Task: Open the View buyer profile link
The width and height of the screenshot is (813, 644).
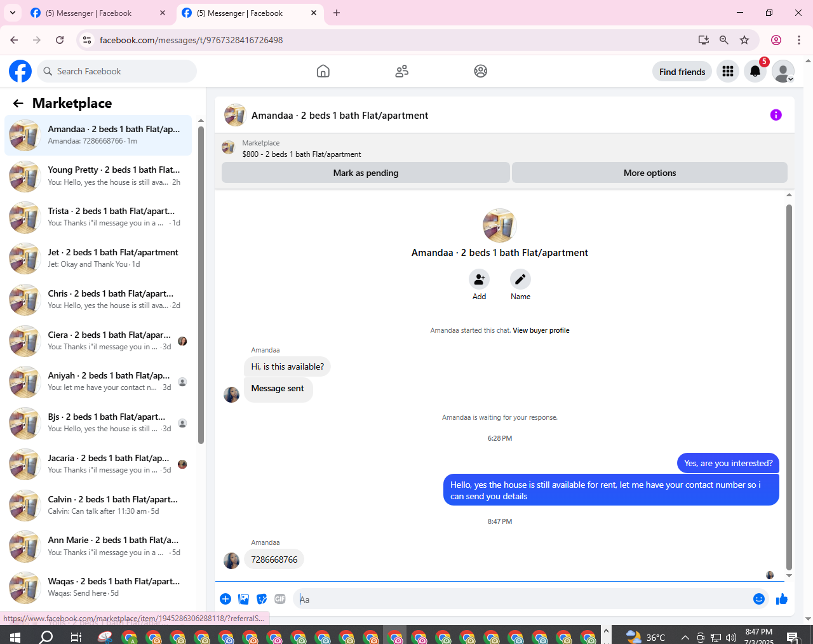Action: click(x=541, y=330)
